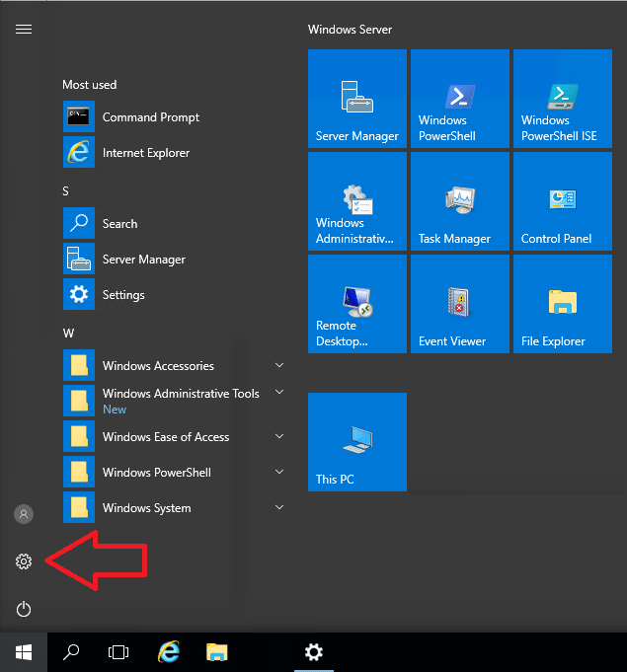Click the user account icon in sidebar
The width and height of the screenshot is (627, 672).
click(x=24, y=514)
